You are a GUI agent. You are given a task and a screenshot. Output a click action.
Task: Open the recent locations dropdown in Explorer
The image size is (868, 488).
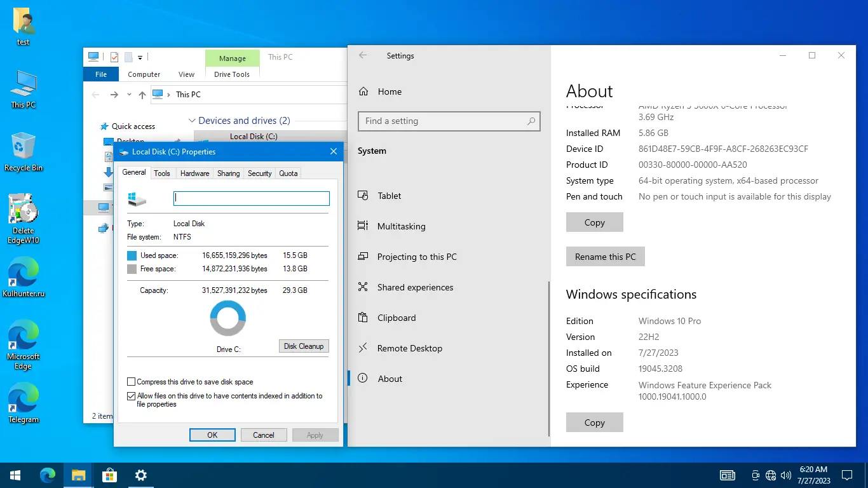point(129,95)
